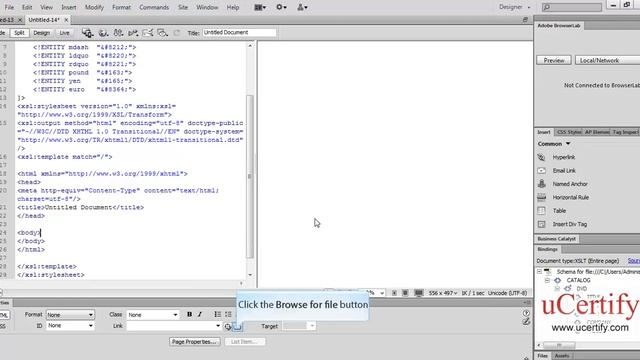Open the Class dropdown in Properties
640x360 pixels.
tap(152, 315)
